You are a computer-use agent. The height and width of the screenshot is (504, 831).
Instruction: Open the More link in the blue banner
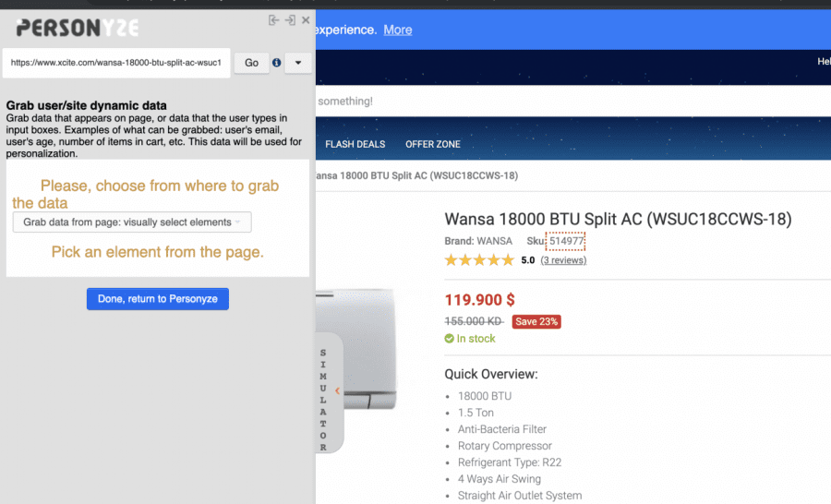point(398,30)
